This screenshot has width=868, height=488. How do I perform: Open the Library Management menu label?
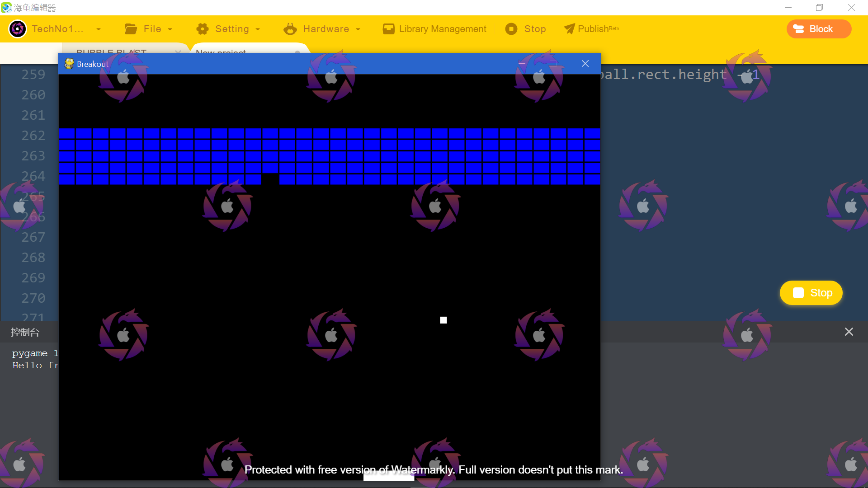pos(443,29)
